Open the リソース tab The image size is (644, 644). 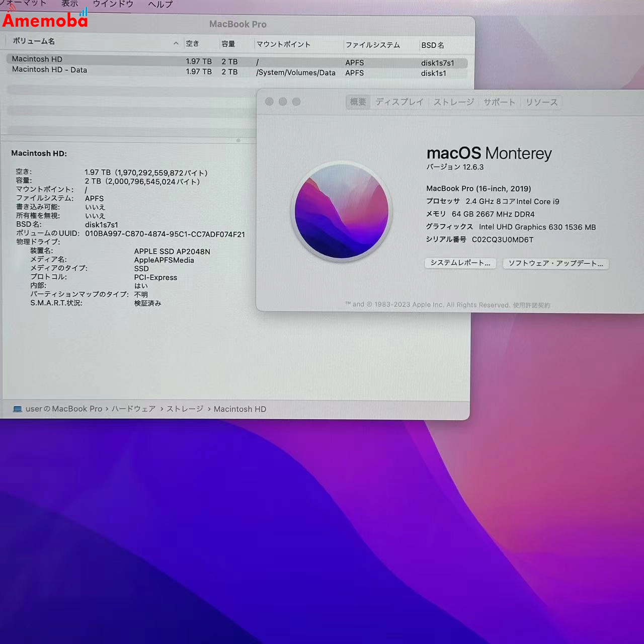[x=541, y=102]
